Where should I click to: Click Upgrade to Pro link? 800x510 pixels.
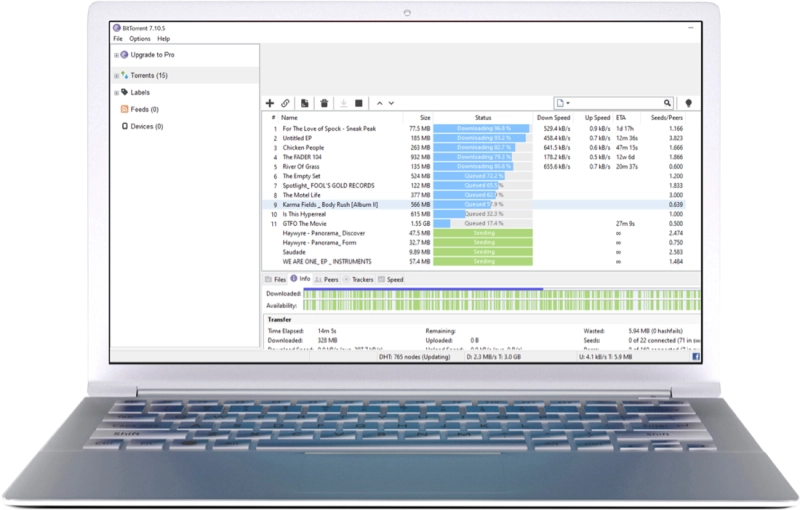pos(152,55)
